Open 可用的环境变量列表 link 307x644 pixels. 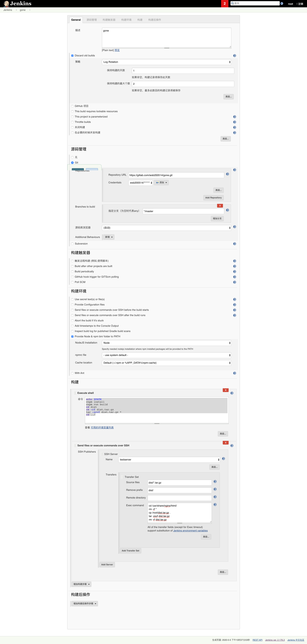click(102, 428)
